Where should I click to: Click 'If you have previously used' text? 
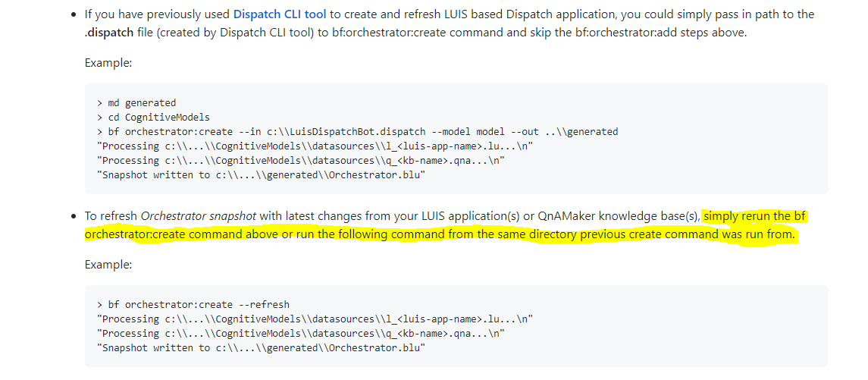[x=157, y=14]
